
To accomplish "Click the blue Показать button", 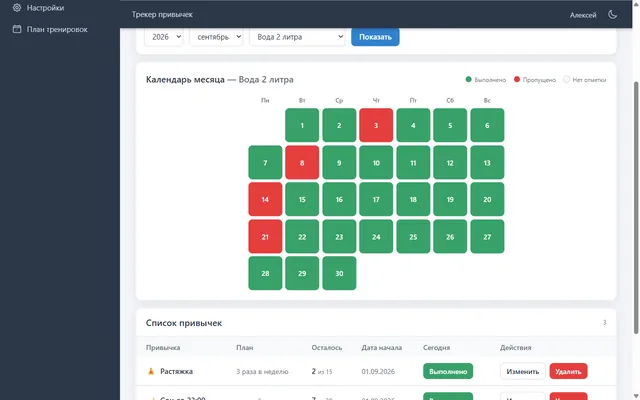I will pyautogui.click(x=375, y=37).
